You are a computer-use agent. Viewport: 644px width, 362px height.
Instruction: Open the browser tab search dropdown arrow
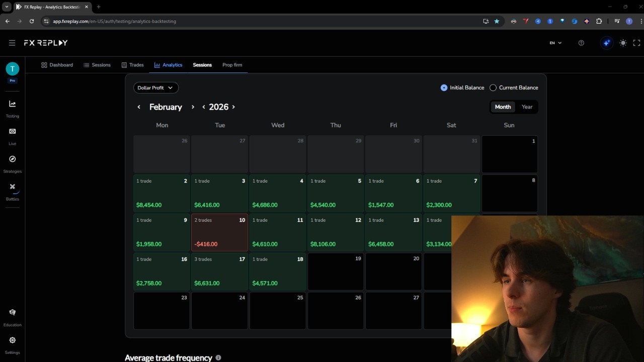pyautogui.click(x=7, y=7)
